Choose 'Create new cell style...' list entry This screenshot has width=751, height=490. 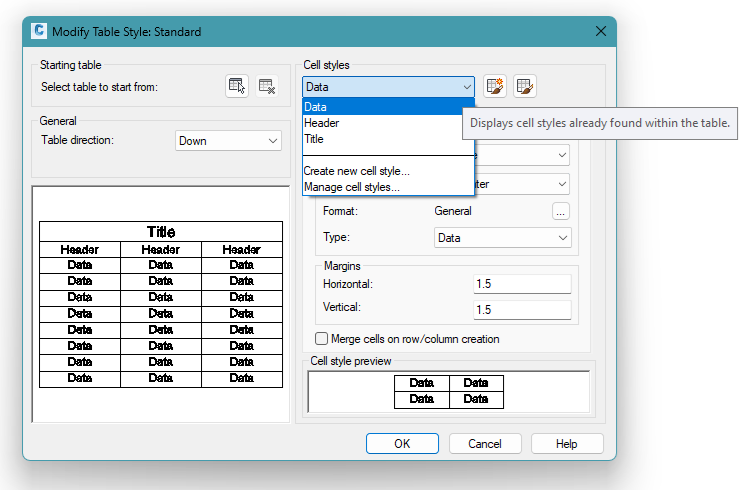point(356,171)
